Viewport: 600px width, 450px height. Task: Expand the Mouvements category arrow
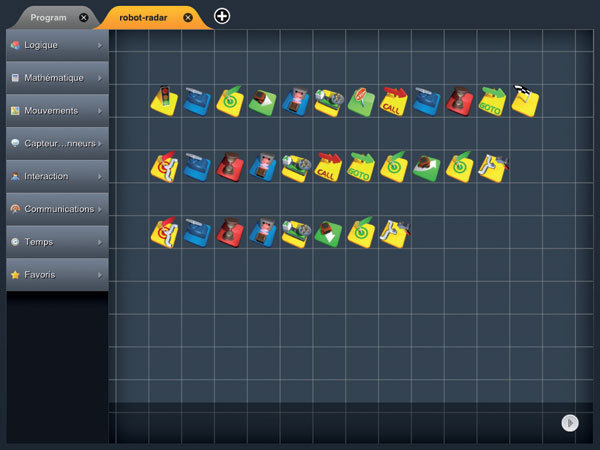pos(99,111)
